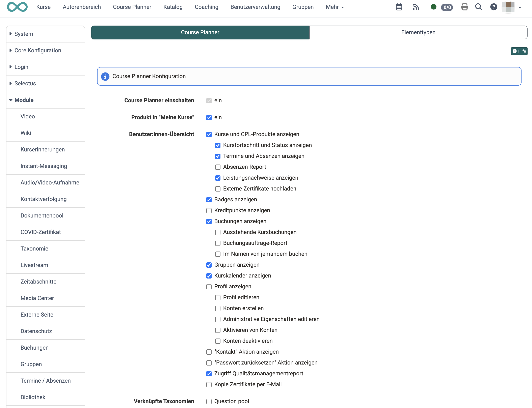
Task: Open the search magnifier icon
Action: (479, 7)
